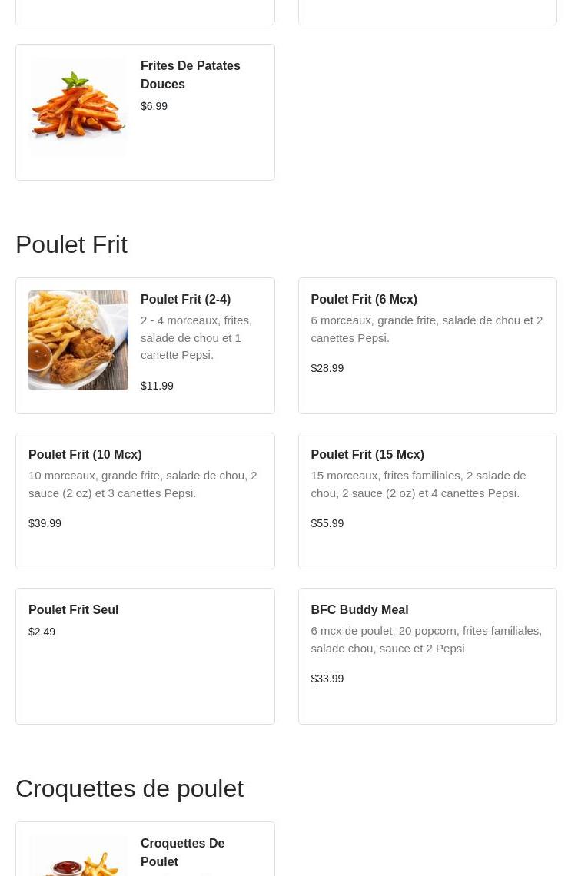Click the sweet potato fries photo
The width and height of the screenshot is (588, 876).
click(78, 107)
